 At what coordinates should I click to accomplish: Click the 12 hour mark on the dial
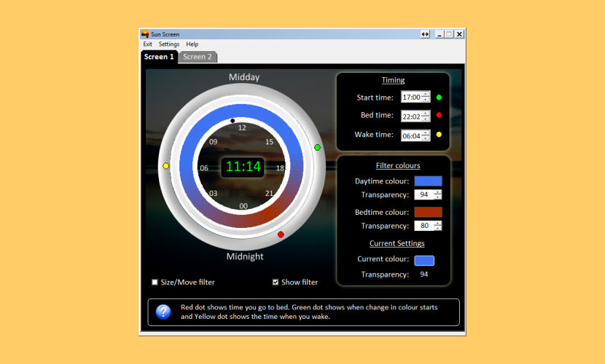242,128
